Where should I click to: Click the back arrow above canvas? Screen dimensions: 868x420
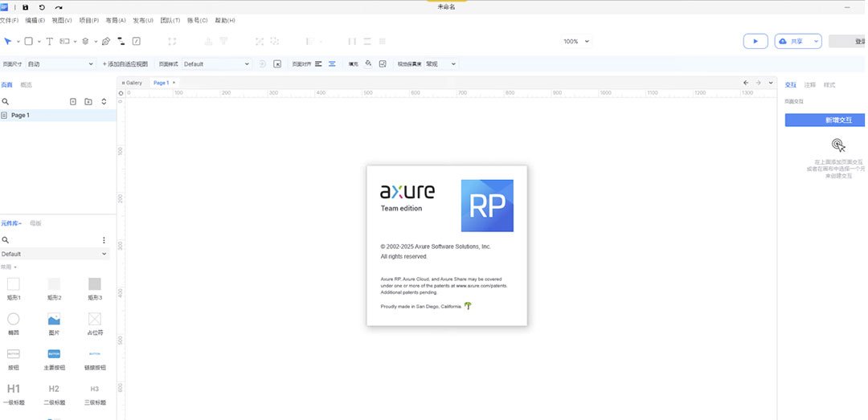(746, 83)
